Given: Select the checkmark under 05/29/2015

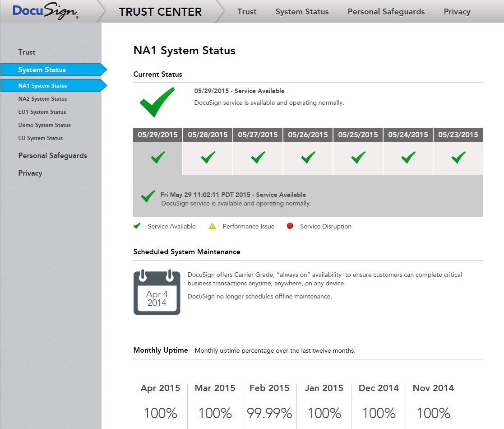Looking at the screenshot, I should (x=158, y=158).
